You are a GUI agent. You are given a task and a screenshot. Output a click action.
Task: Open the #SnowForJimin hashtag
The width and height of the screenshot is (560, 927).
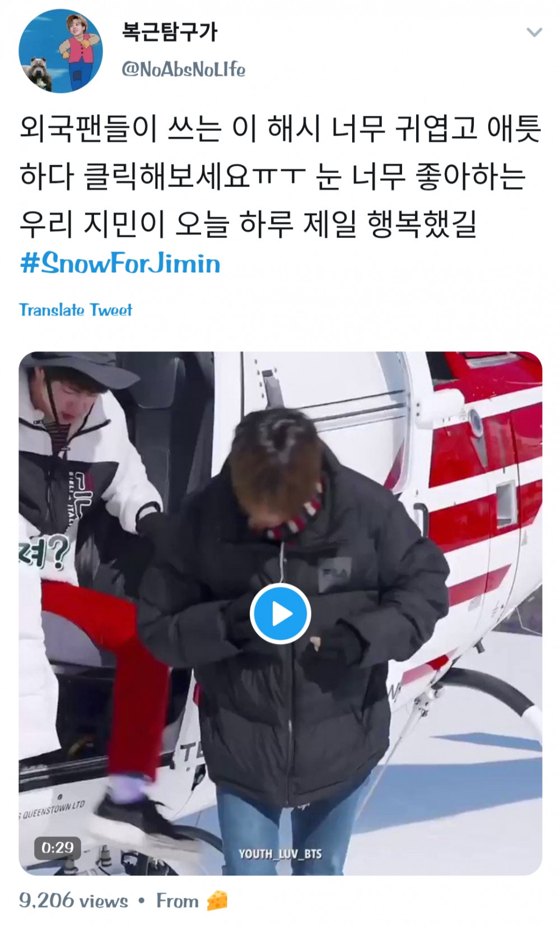[120, 263]
